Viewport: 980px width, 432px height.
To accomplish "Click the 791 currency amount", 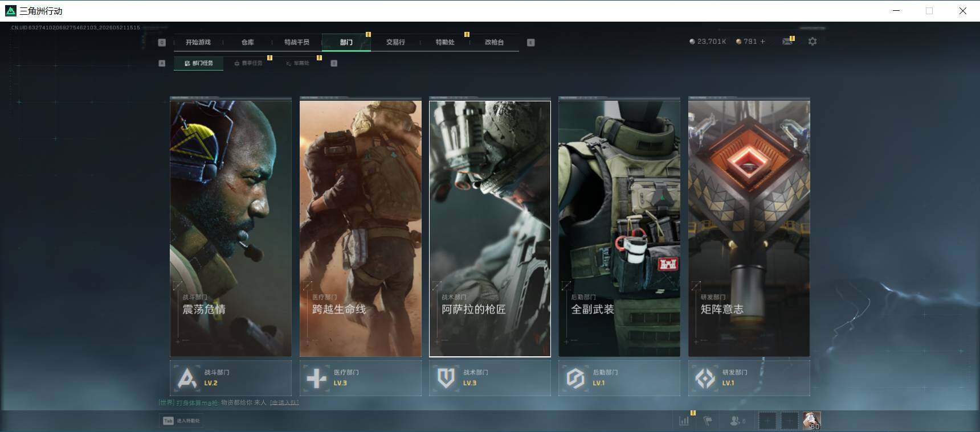I will [750, 42].
